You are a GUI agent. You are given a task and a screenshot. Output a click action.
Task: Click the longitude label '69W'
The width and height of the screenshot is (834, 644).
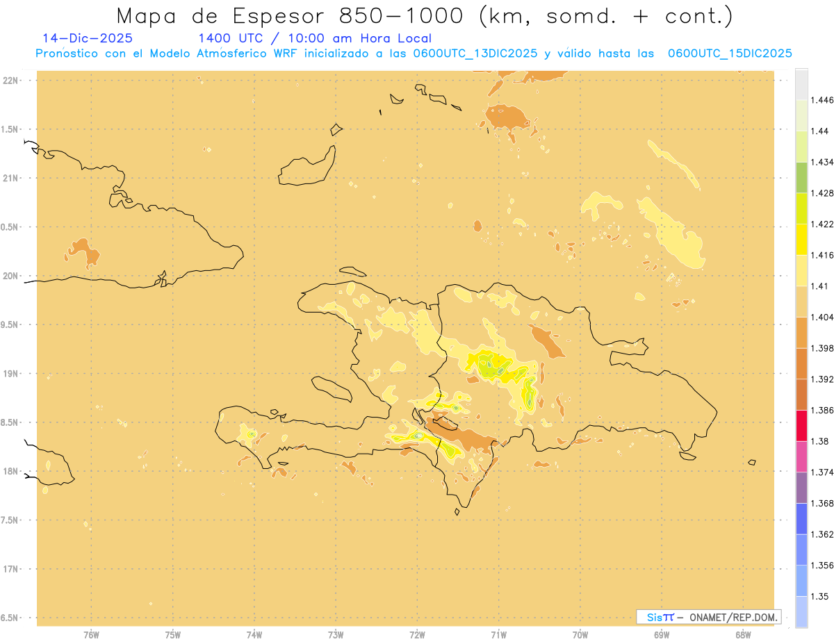coord(662,634)
